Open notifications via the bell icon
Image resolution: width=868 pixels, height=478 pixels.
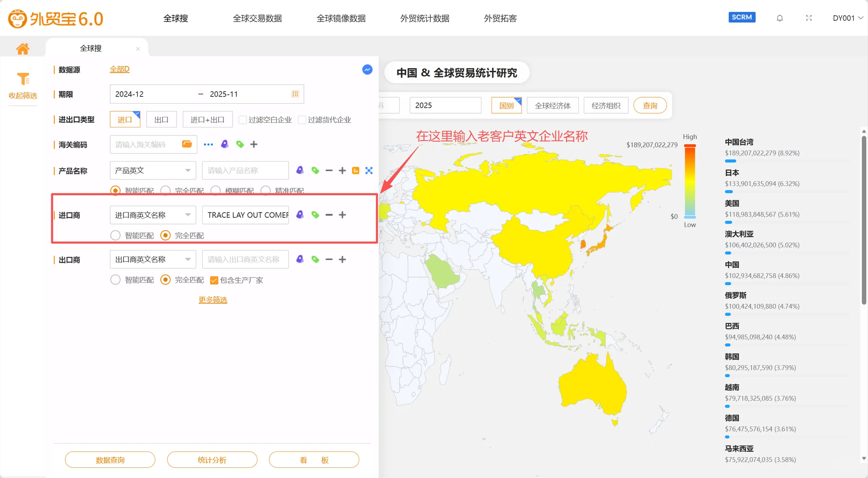pyautogui.click(x=780, y=18)
